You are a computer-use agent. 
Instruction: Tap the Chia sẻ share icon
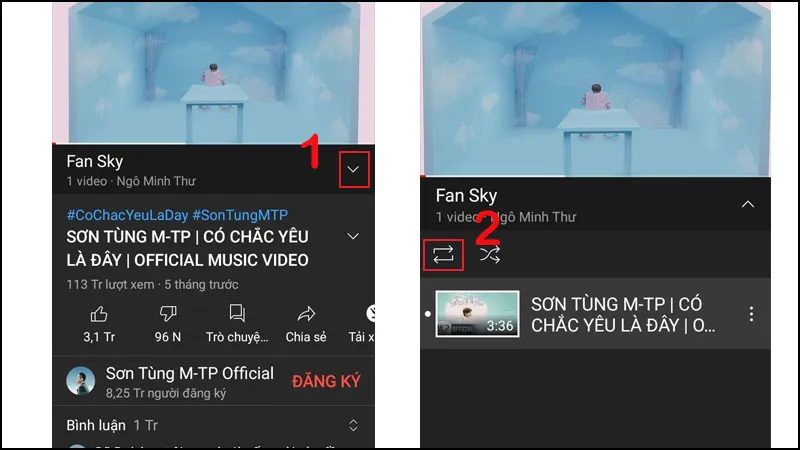(x=306, y=313)
